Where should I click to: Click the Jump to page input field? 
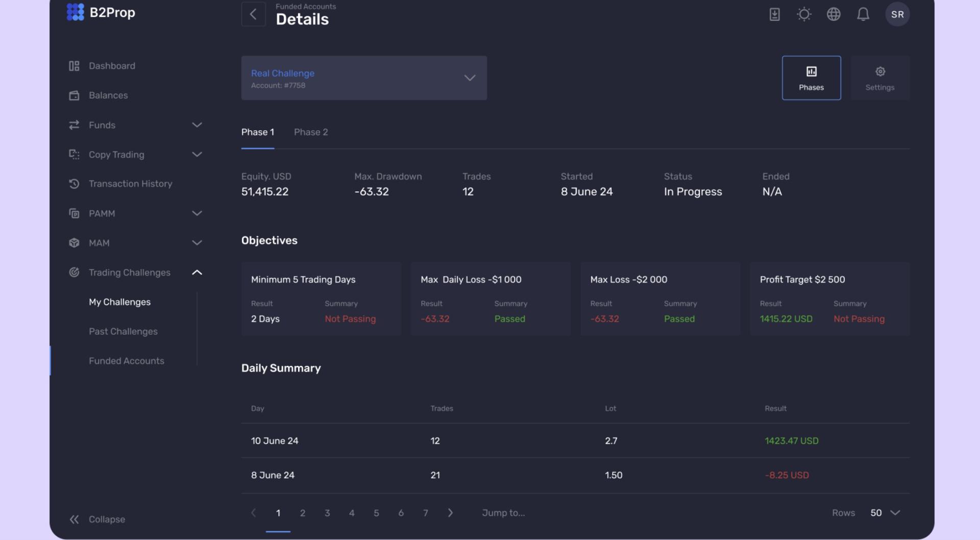point(503,512)
